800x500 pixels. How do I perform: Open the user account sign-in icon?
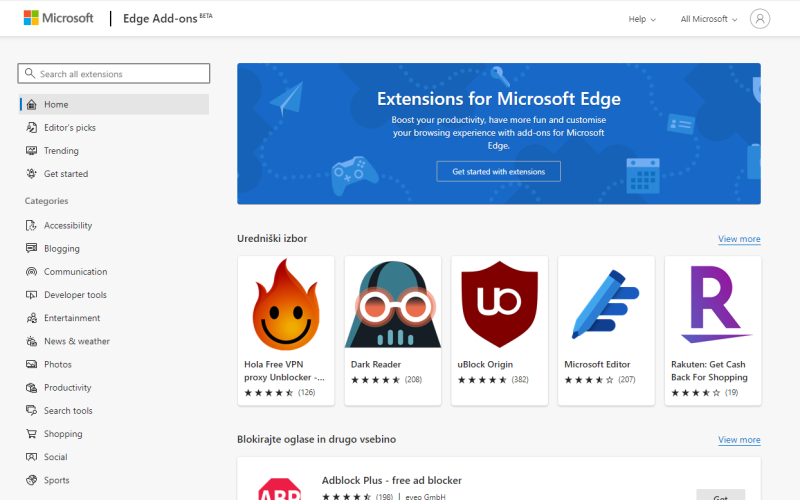(760, 19)
